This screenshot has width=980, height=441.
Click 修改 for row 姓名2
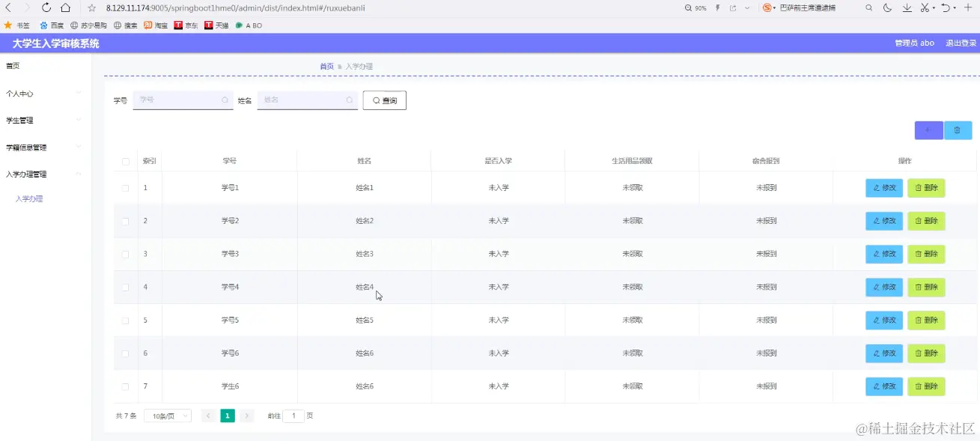tap(884, 221)
